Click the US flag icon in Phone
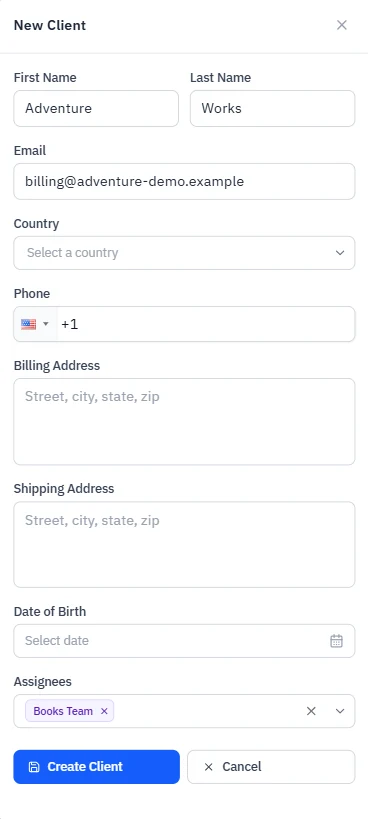 pos(28,324)
